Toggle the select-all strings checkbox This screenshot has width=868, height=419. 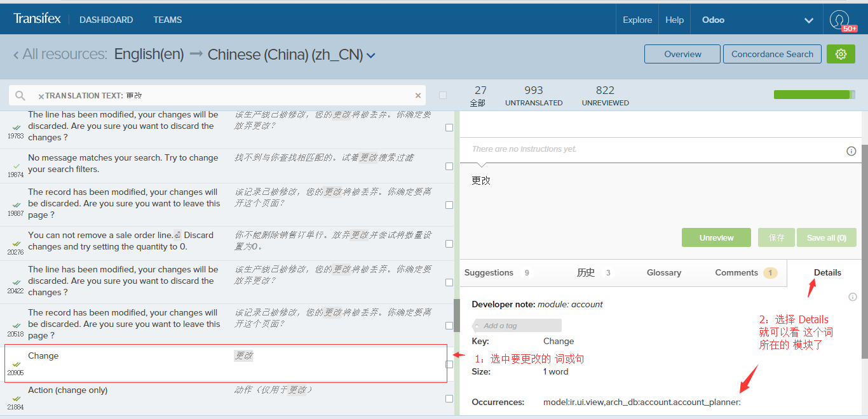point(443,95)
